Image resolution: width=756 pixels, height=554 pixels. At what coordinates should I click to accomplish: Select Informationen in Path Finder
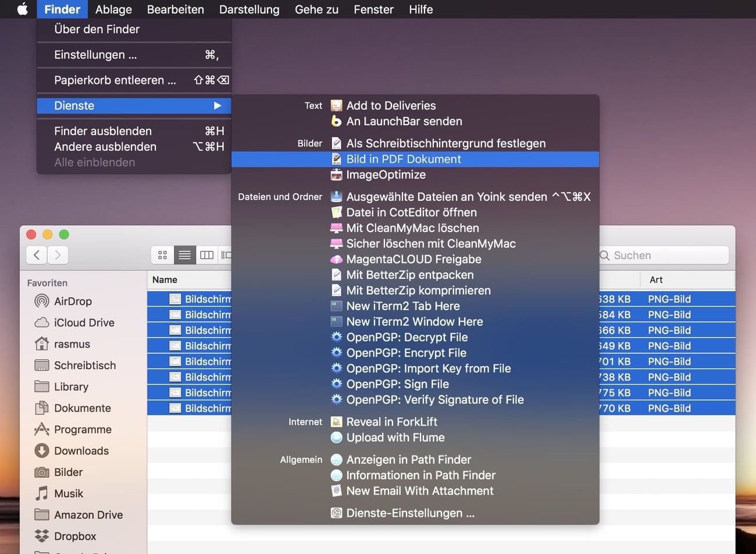[415, 475]
